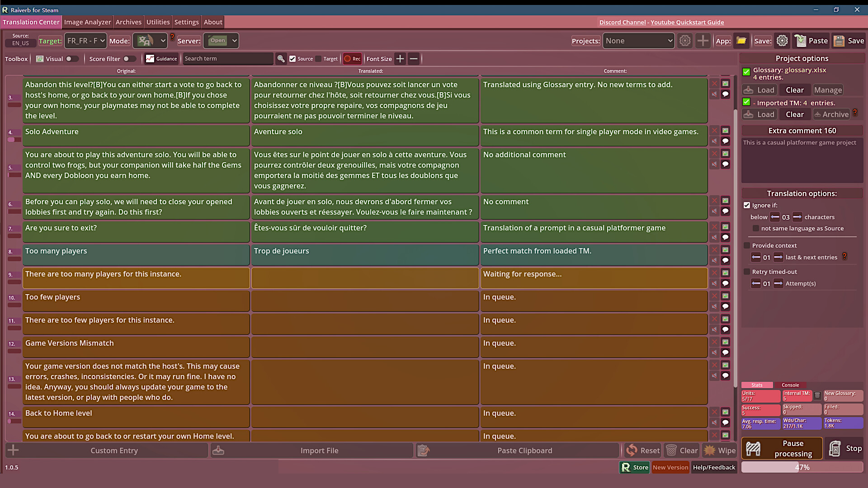868x488 pixels.
Task: Click the search magnifier icon beside the search field
Action: [x=281, y=59]
